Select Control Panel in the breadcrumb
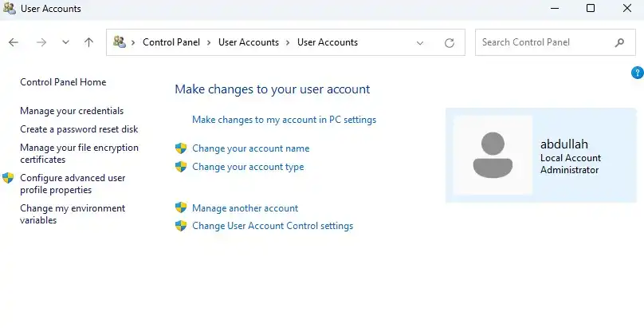The image size is (644, 328). point(171,42)
